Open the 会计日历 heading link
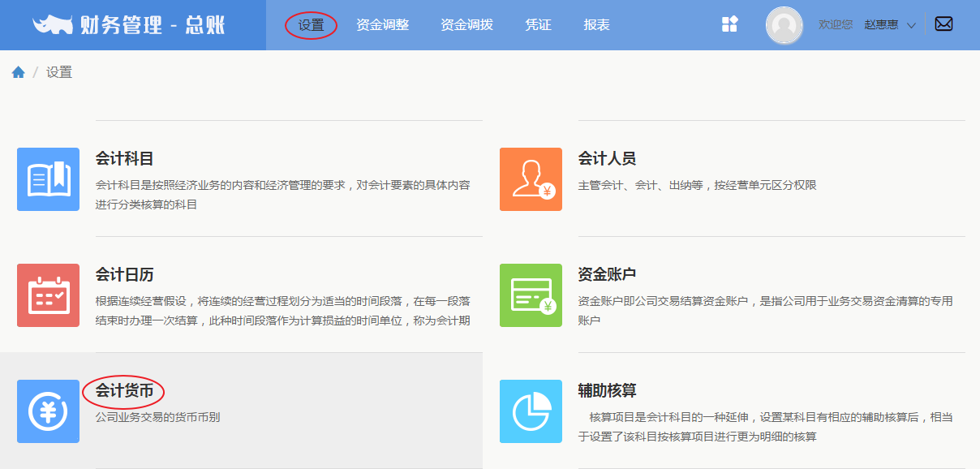Viewport: 980px width, 469px height. [125, 274]
